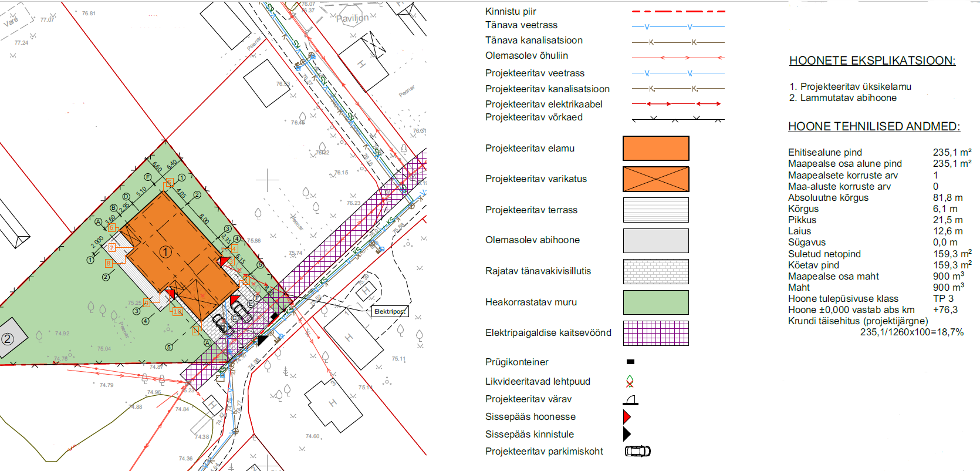This screenshot has width=980, height=471.
Task: Open the HOONETE EKSPLIKATSIOON heading
Action: [x=872, y=60]
